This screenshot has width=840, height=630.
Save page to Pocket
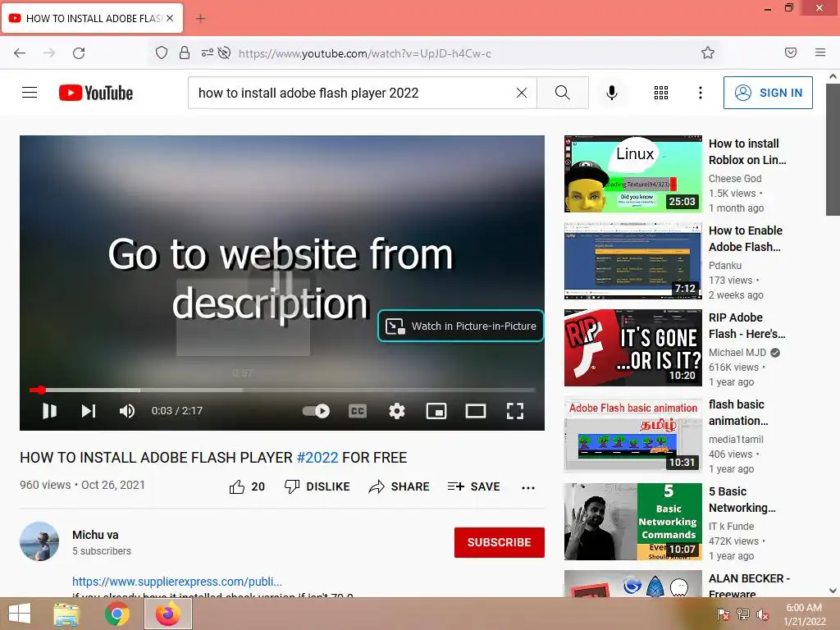[x=791, y=52]
